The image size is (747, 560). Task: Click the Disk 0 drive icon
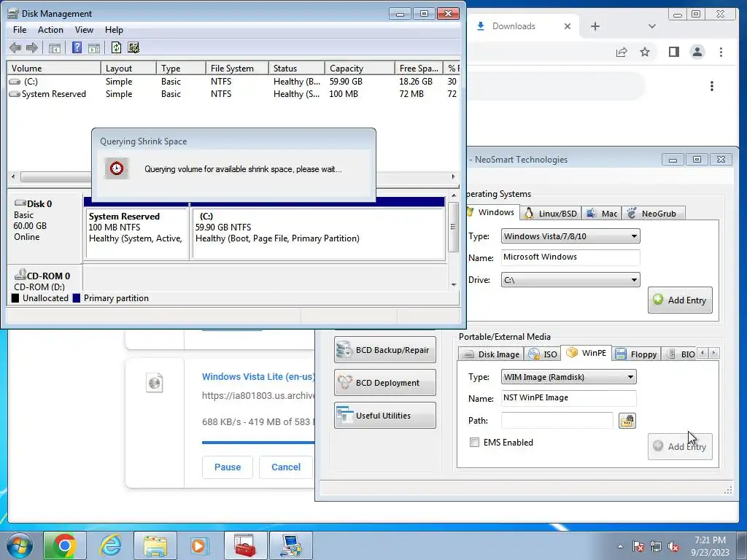[20, 203]
